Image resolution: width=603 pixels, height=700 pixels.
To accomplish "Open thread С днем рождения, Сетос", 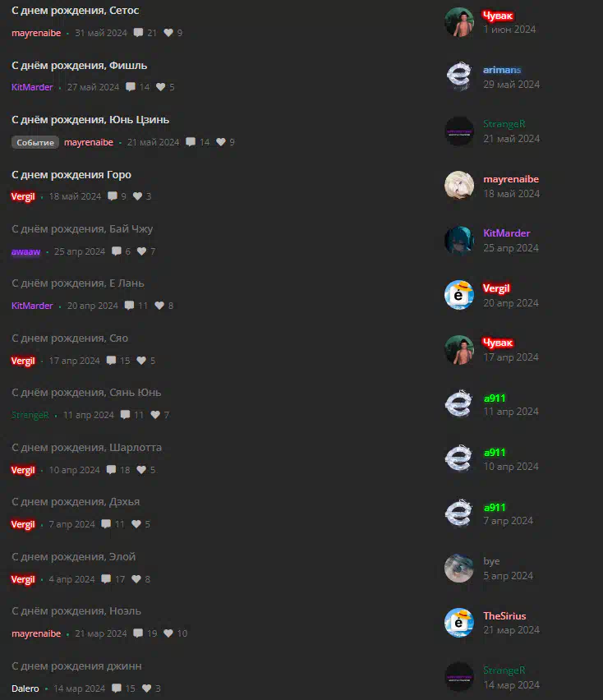I will point(75,10).
